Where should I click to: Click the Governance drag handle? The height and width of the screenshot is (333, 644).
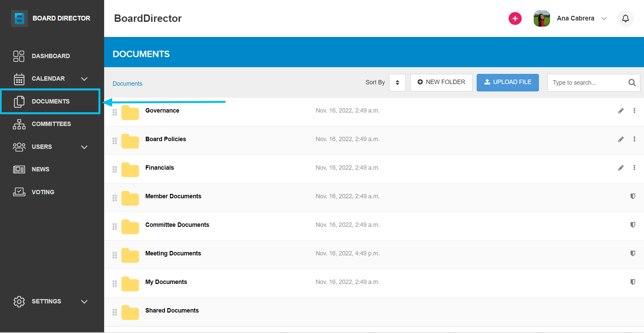[115, 112]
